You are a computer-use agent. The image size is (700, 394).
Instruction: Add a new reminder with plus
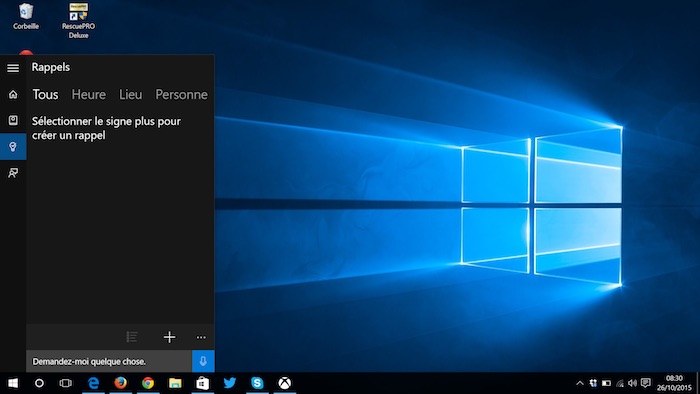point(169,337)
